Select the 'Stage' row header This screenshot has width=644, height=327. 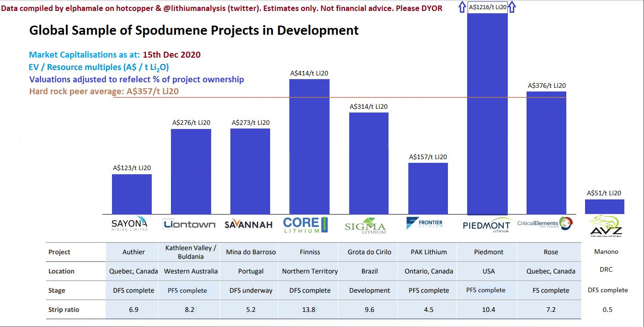click(x=57, y=290)
